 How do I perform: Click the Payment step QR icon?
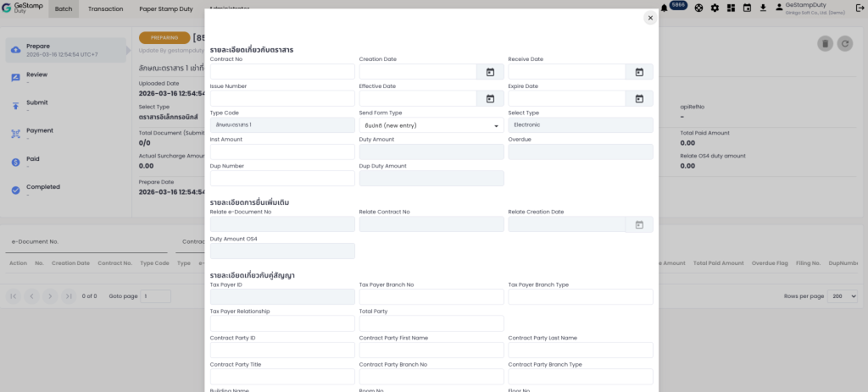(15, 134)
